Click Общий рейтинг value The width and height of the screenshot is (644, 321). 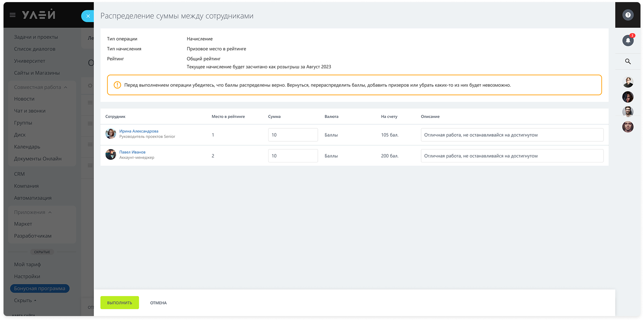click(204, 59)
